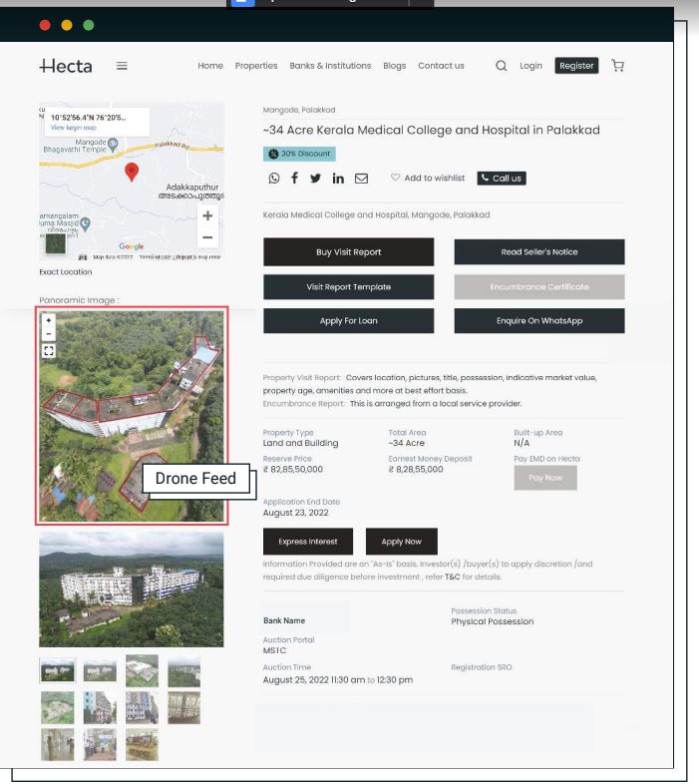This screenshot has height=784, width=699.
Task: Open Contact us in navigation
Action: [441, 66]
